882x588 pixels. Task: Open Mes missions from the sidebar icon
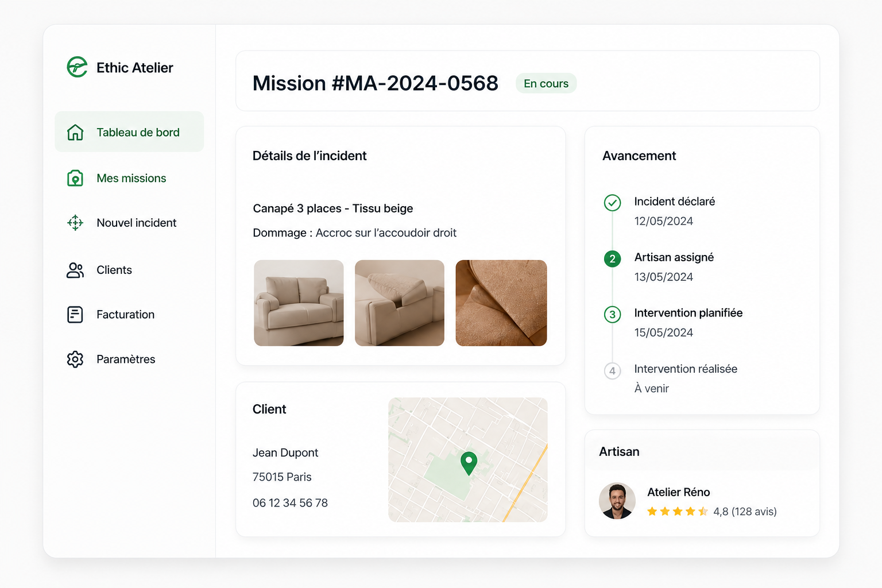click(75, 178)
